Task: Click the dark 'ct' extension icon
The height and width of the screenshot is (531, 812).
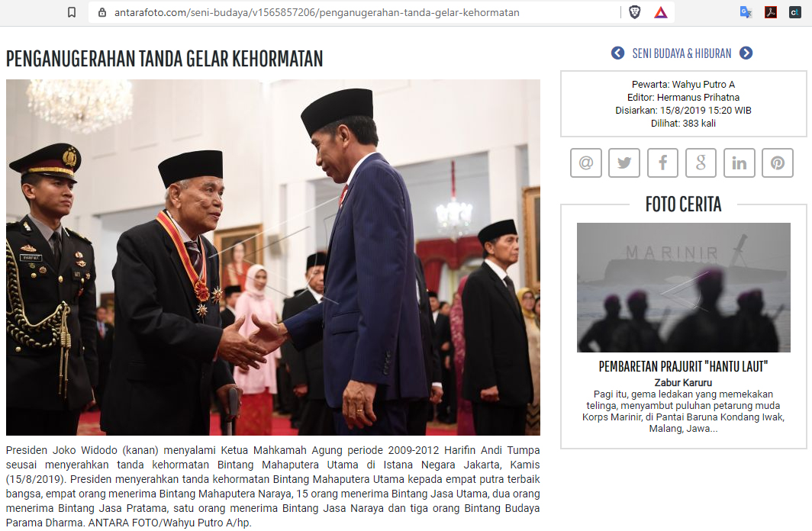Action: [x=795, y=12]
